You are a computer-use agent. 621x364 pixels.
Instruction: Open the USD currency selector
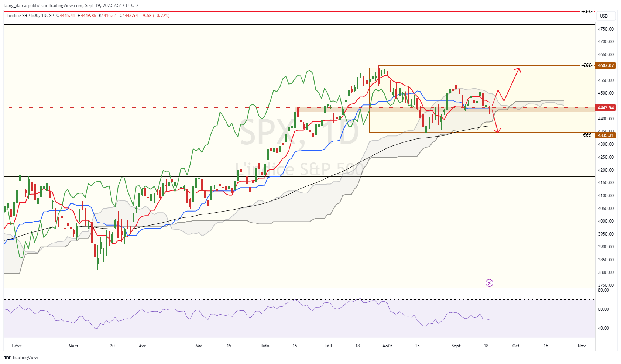[x=606, y=16]
